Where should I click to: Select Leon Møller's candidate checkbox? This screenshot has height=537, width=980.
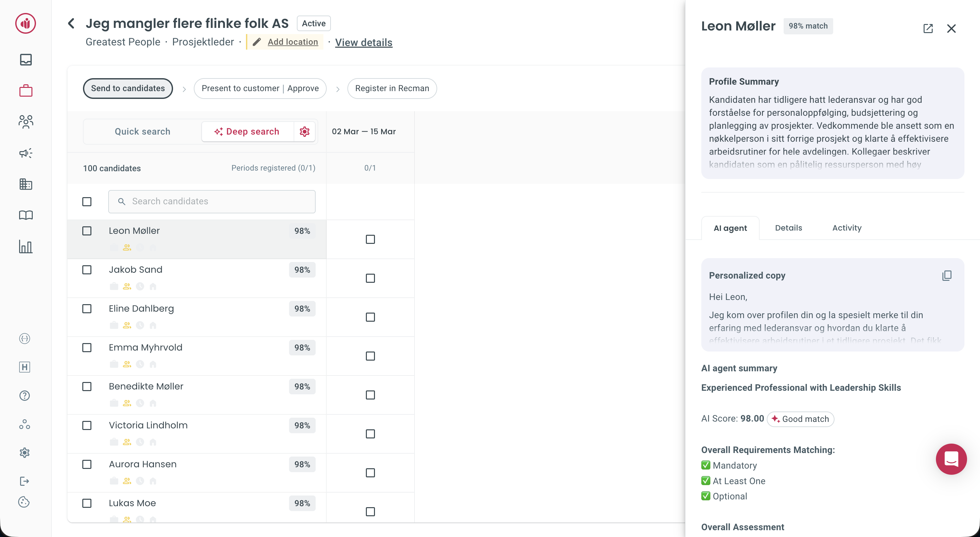click(x=87, y=231)
